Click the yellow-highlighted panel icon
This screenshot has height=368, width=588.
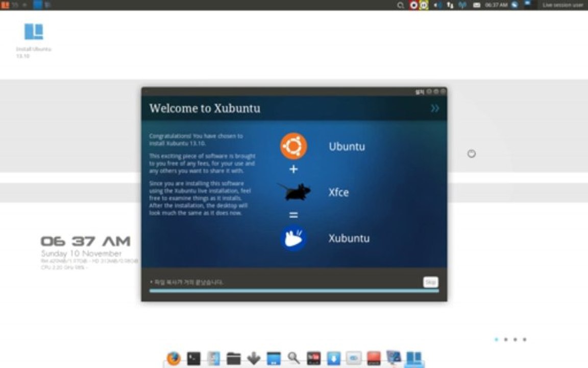point(424,5)
